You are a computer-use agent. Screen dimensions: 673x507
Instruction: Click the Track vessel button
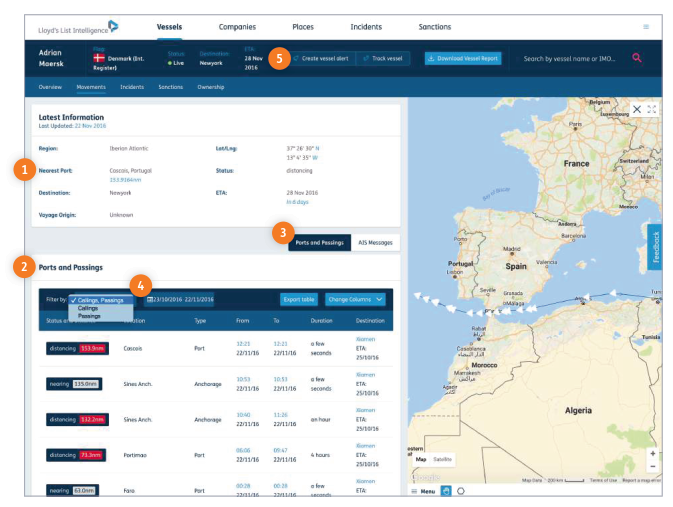pyautogui.click(x=383, y=58)
